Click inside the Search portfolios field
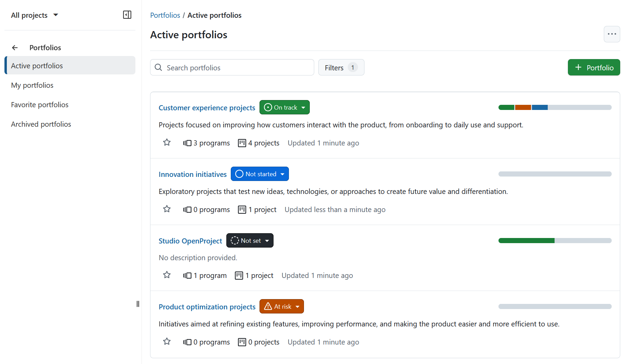 click(232, 67)
